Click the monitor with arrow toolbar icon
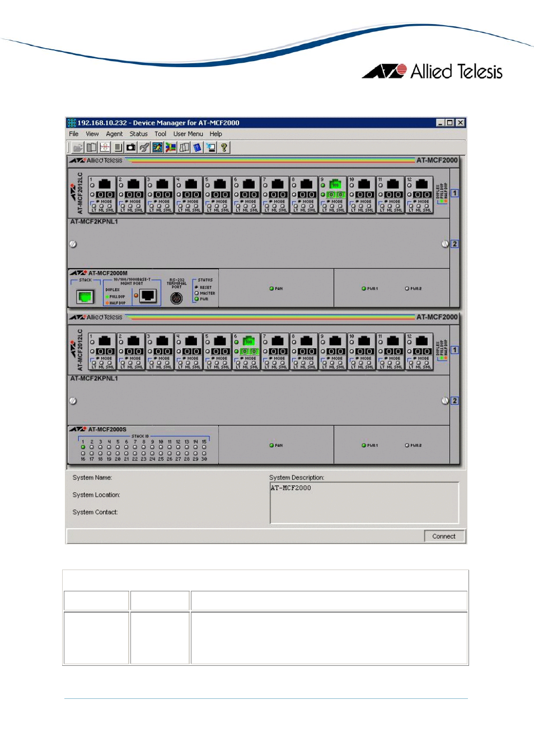Image resolution: width=534 pixels, height=756 pixels. click(x=210, y=147)
